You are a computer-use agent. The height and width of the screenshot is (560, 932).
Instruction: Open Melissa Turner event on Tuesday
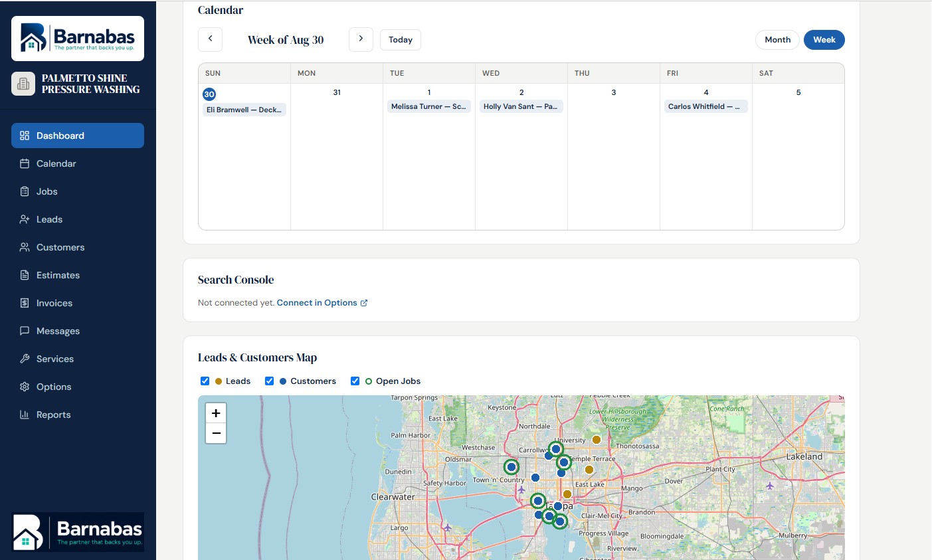click(429, 106)
